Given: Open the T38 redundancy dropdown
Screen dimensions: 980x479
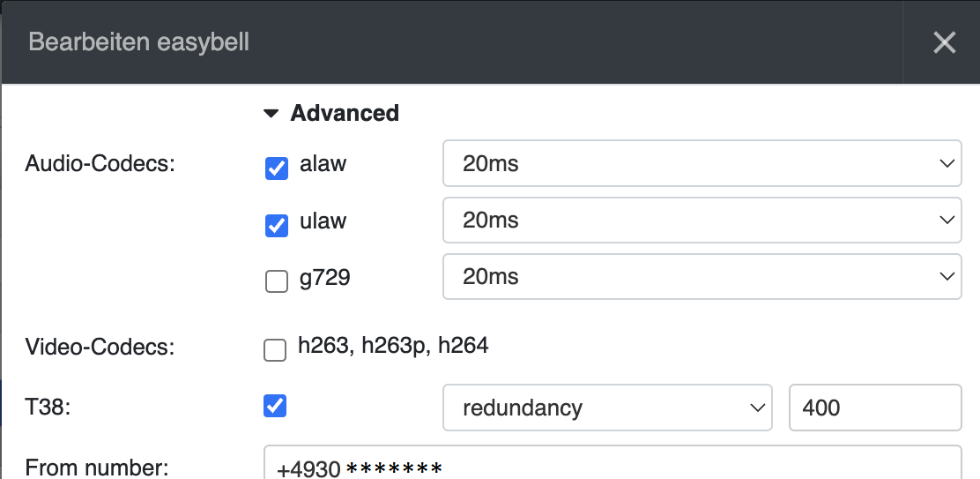Looking at the screenshot, I should [606, 408].
